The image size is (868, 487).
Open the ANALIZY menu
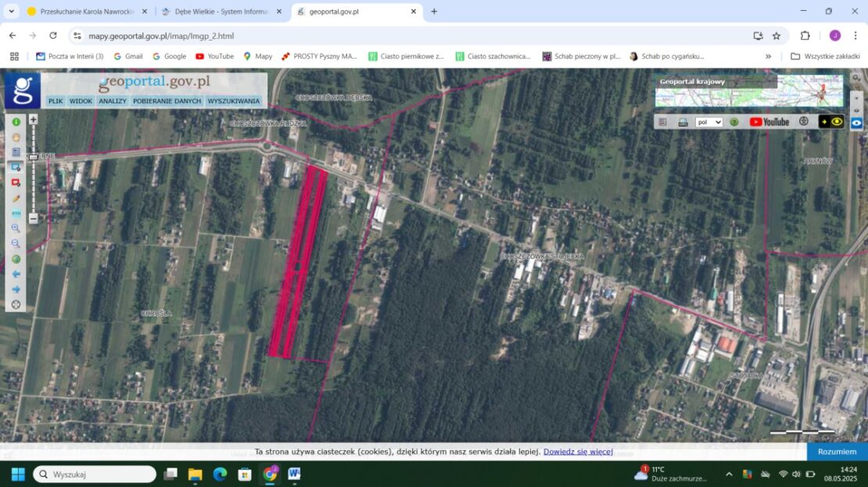[113, 101]
